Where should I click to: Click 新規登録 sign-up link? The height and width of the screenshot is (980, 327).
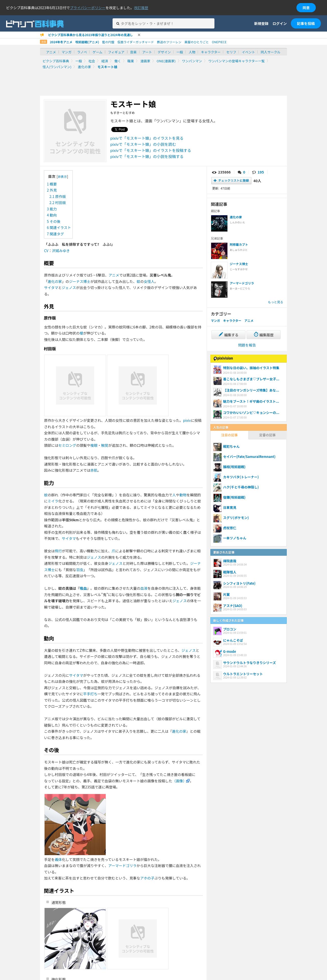tap(261, 24)
